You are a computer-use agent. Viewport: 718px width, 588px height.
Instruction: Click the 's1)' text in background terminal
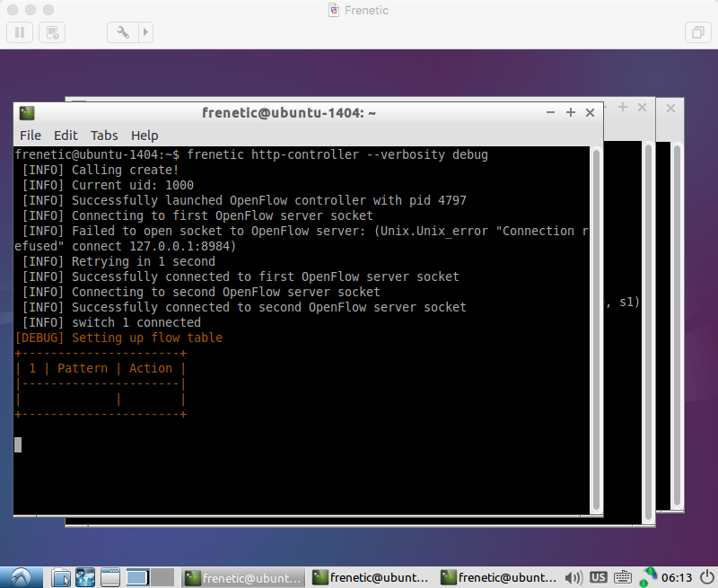(629, 303)
